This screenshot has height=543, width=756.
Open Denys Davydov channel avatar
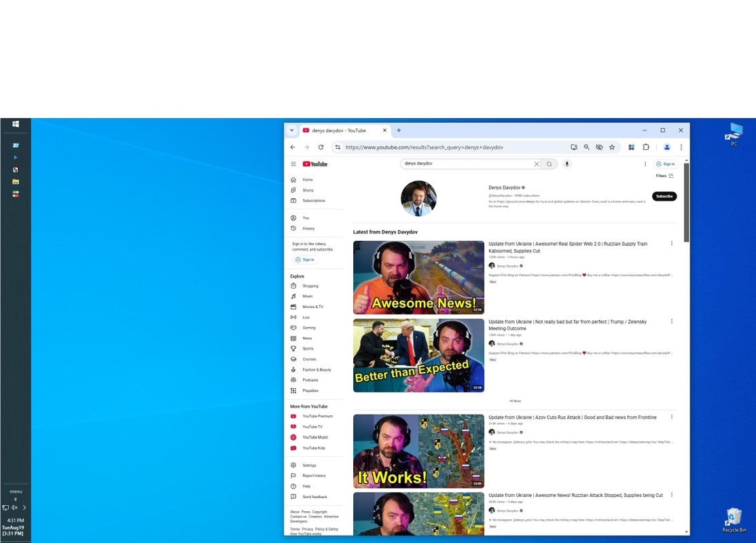[x=418, y=198]
